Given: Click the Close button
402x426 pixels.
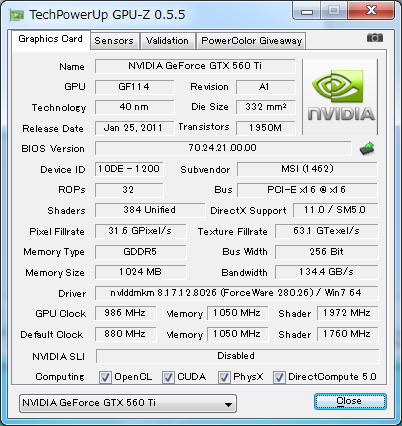Looking at the screenshot, I should tap(350, 401).
